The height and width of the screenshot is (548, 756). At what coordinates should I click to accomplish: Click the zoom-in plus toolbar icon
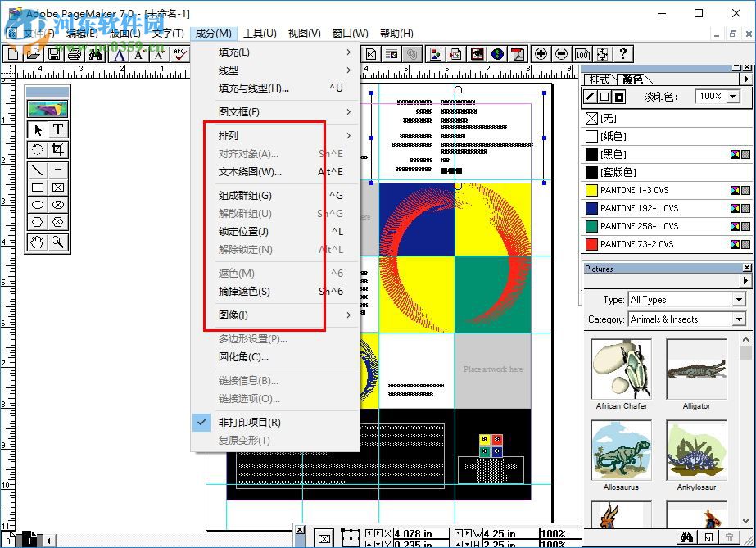click(x=541, y=54)
